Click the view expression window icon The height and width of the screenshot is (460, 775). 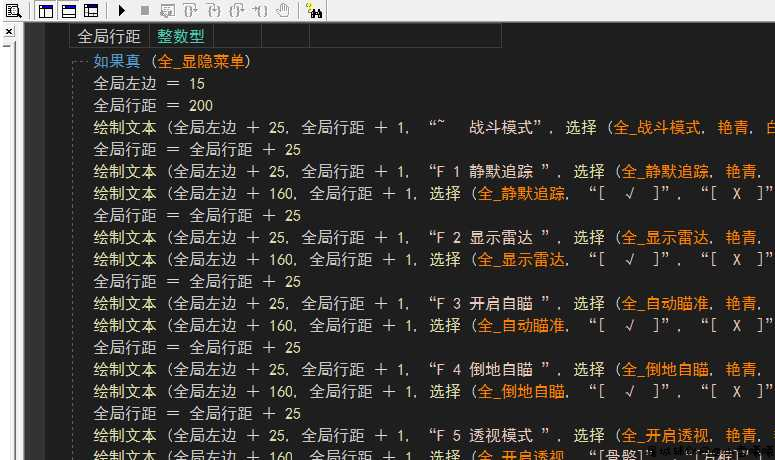point(168,10)
